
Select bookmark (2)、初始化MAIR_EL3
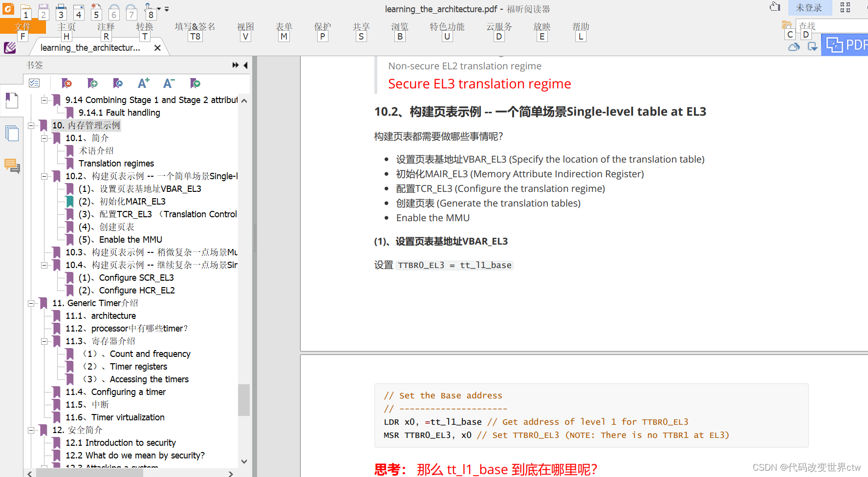point(122,202)
